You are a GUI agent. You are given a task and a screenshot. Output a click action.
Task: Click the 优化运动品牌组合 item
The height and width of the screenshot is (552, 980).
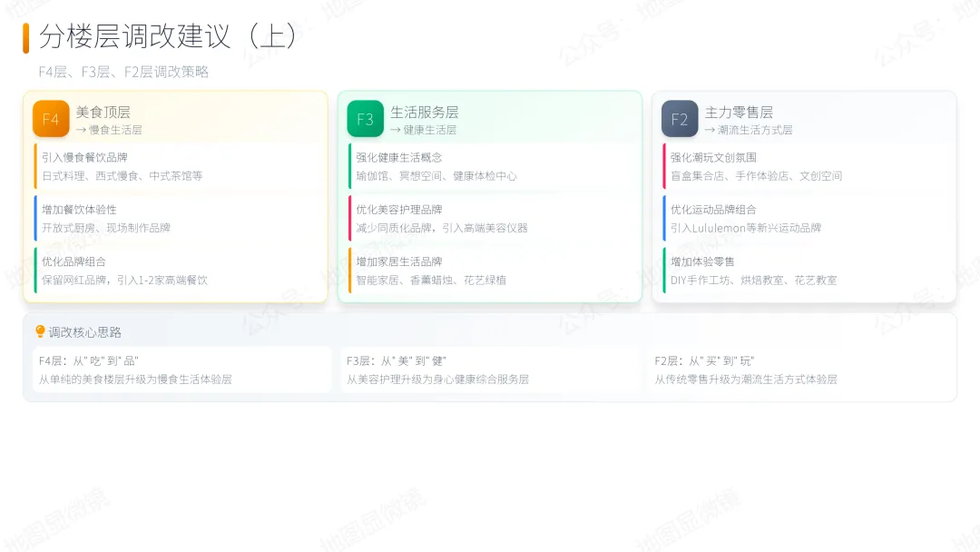(x=713, y=210)
